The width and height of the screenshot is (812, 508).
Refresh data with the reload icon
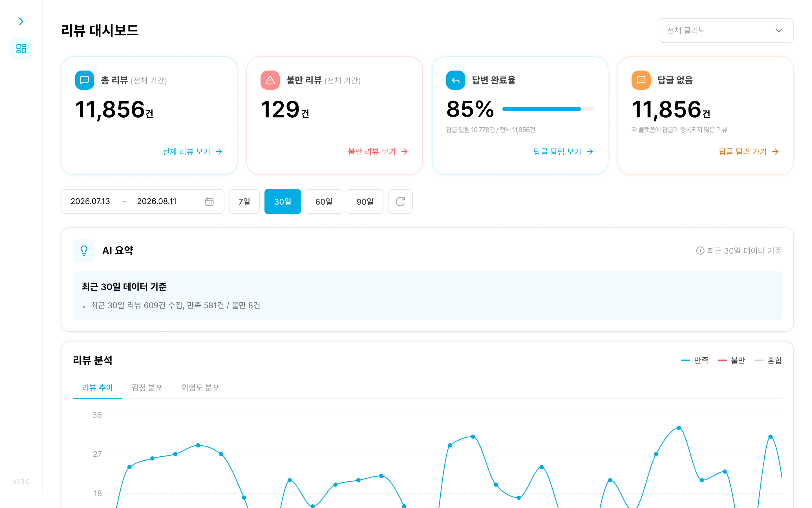400,202
